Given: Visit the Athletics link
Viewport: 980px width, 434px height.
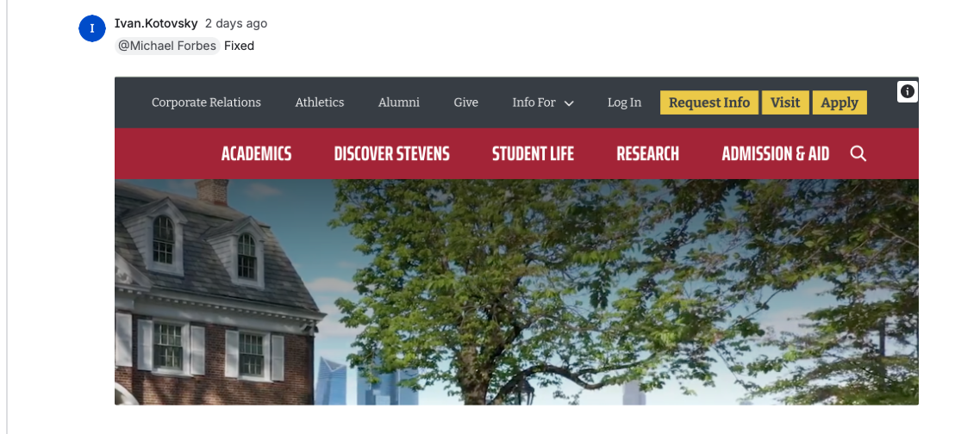Looking at the screenshot, I should (320, 102).
